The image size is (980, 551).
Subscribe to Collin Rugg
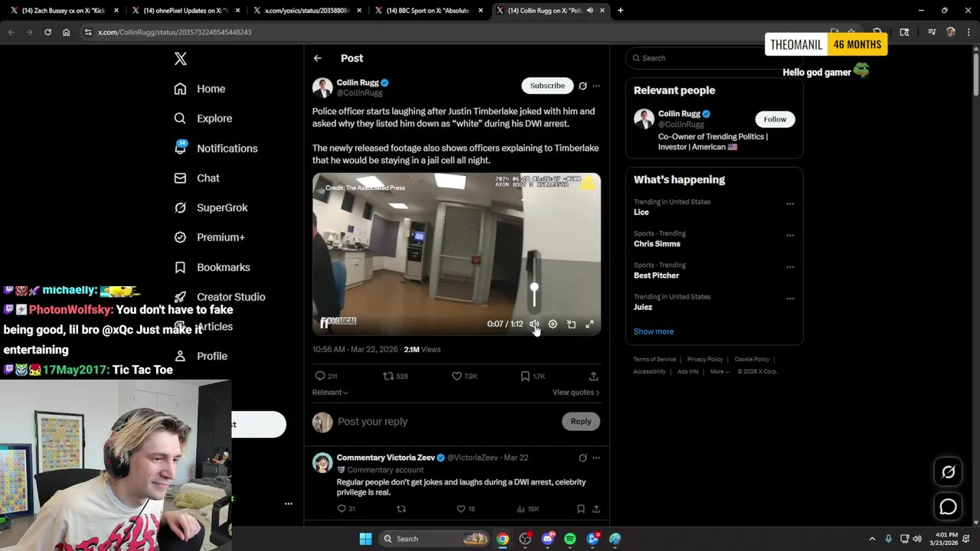pos(547,86)
